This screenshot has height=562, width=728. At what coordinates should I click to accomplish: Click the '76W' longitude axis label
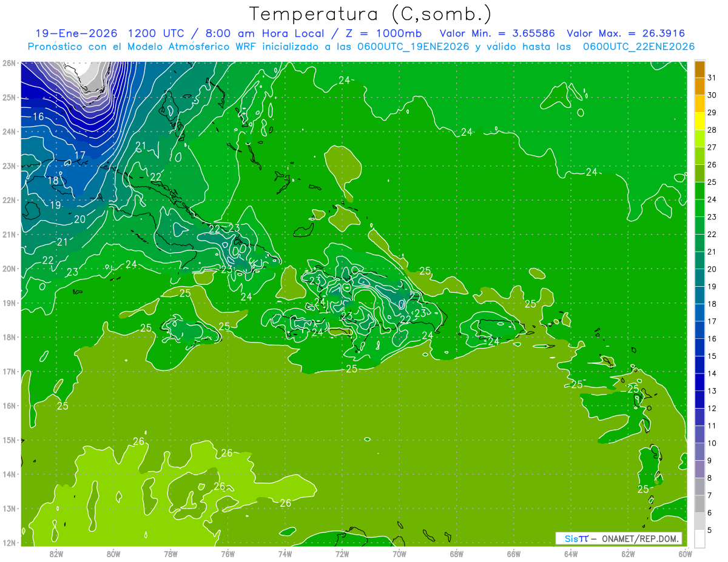pos(228,554)
